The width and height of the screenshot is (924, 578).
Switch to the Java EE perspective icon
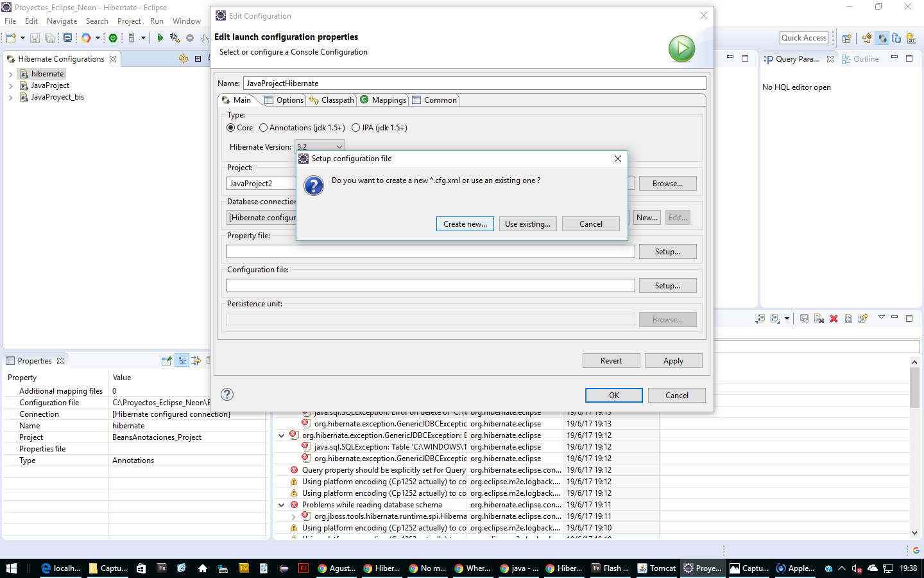[867, 39]
